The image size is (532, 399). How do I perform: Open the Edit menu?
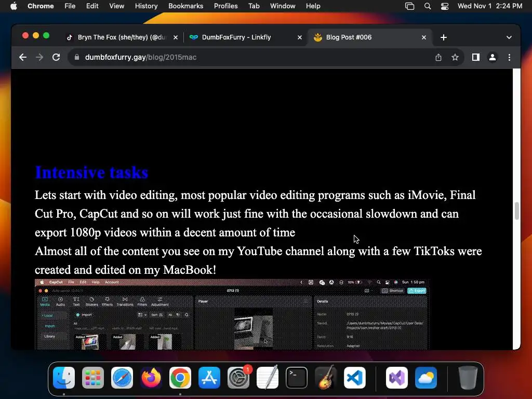92,6
